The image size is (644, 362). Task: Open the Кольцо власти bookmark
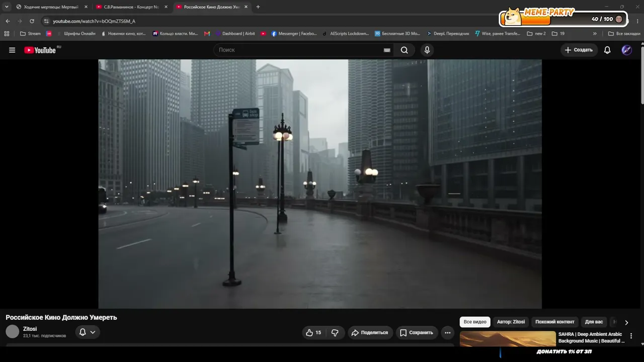coord(176,34)
